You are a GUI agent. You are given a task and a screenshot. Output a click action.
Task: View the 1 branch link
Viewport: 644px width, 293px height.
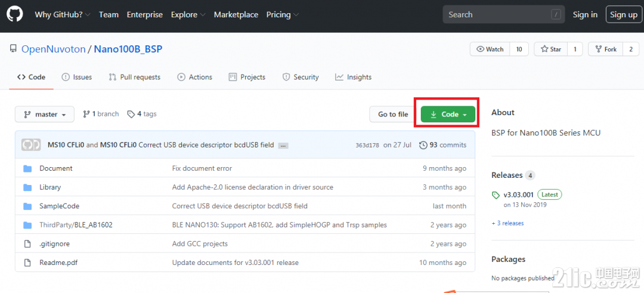pos(101,114)
